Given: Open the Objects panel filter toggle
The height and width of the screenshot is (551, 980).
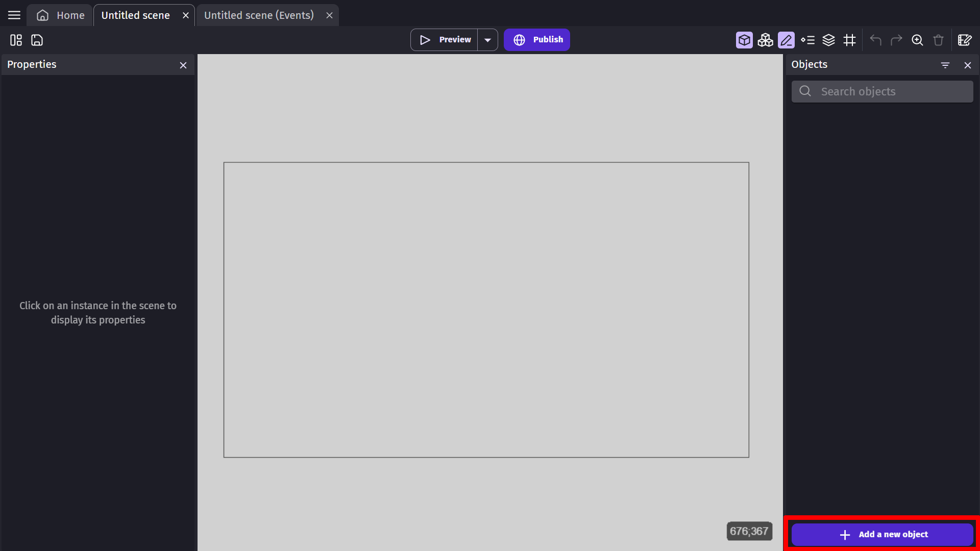Looking at the screenshot, I should [945, 65].
